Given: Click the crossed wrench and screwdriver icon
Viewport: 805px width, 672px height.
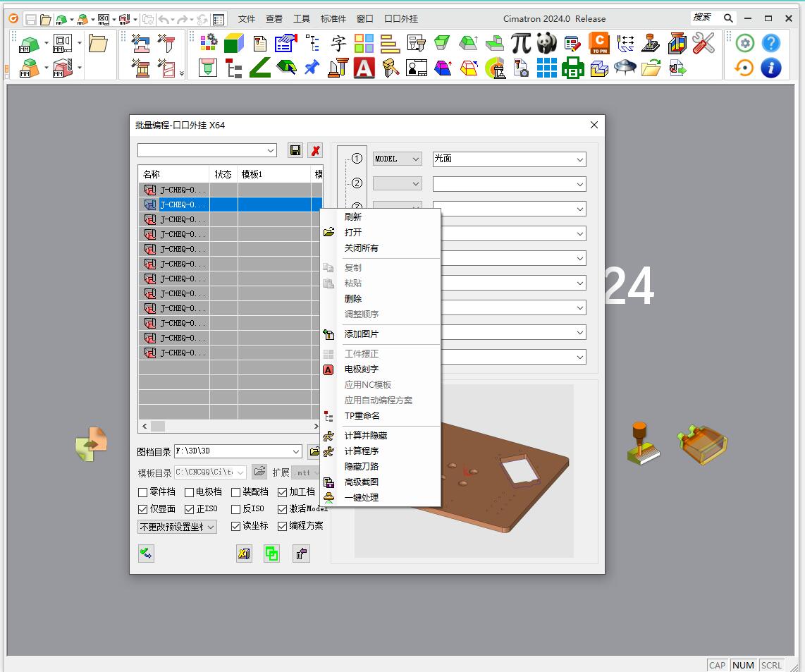Looking at the screenshot, I should (703, 44).
